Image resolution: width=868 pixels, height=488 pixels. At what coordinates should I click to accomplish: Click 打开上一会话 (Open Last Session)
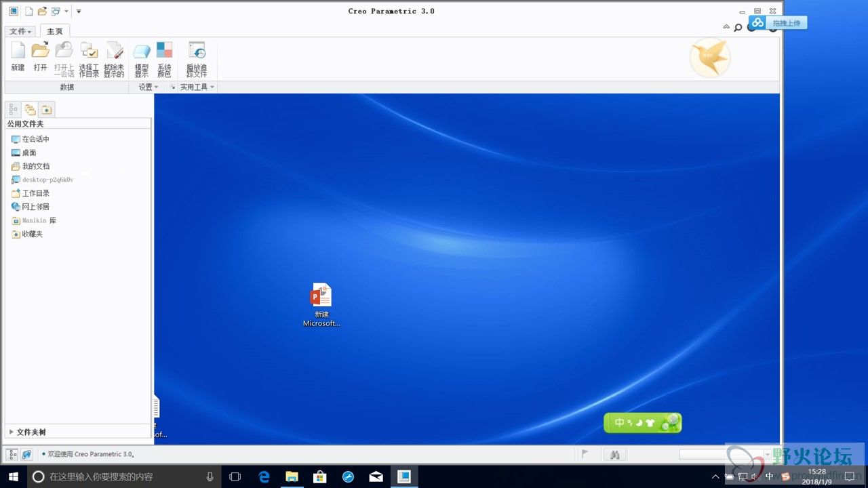coord(64,59)
